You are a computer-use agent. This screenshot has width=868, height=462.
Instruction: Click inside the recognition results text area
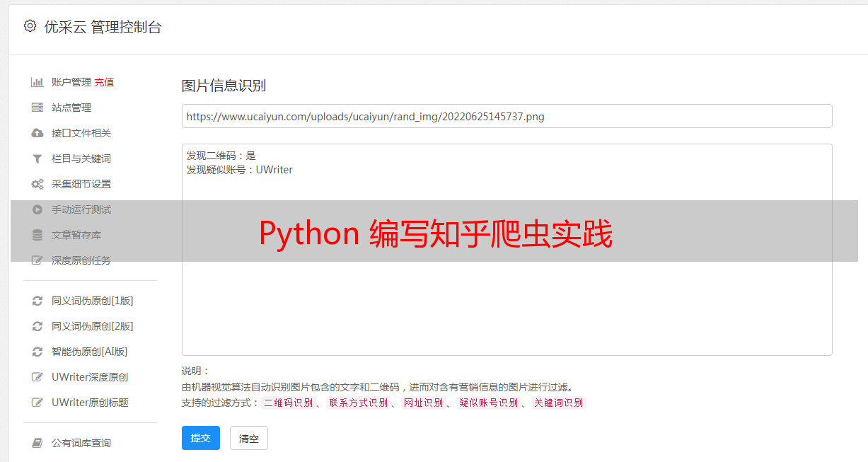[x=507, y=250]
